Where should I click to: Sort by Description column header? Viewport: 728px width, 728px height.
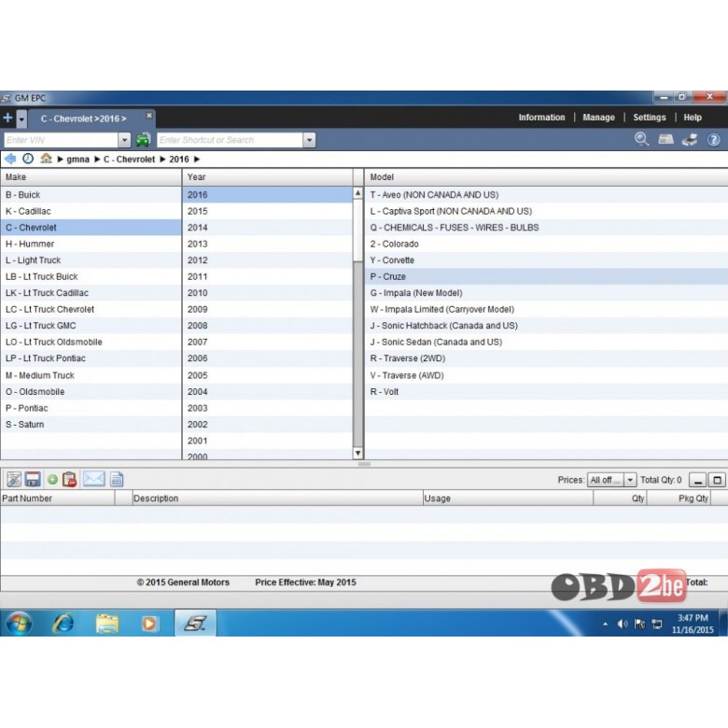click(277, 498)
